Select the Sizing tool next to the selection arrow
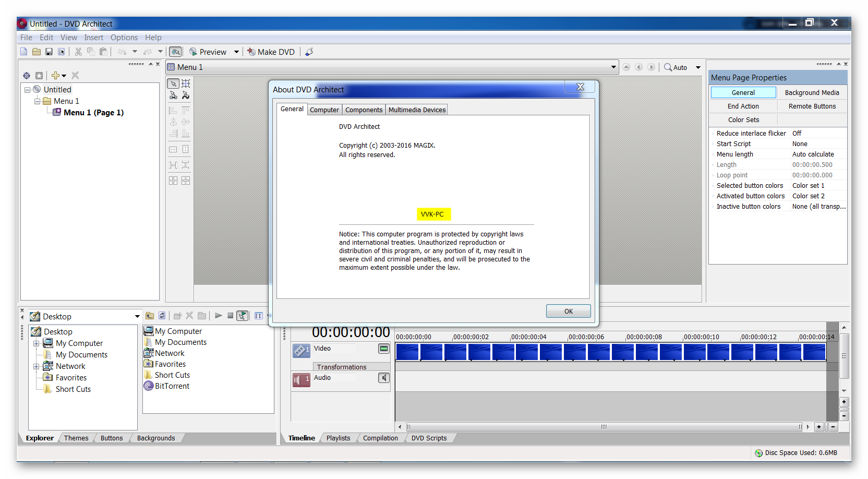Screen dimensions: 868x479 [x=186, y=83]
